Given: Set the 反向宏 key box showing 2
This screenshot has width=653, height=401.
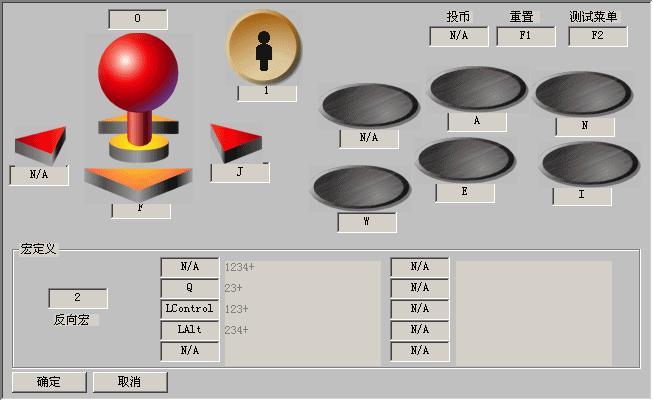Looking at the screenshot, I should point(78,298).
